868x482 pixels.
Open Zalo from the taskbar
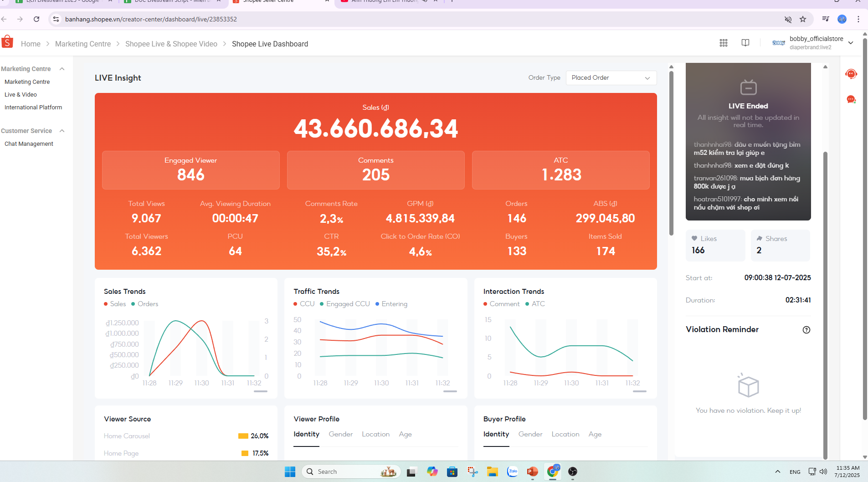tap(513, 472)
